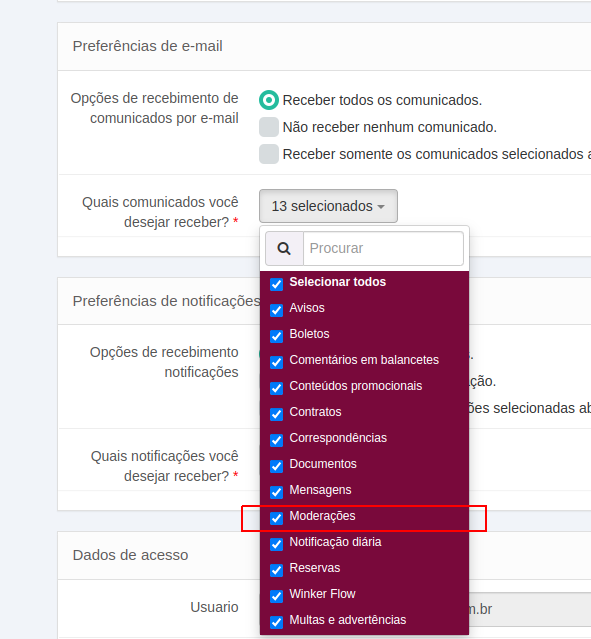This screenshot has width=591, height=639.
Task: Uncheck the 'Moderações' checkbox
Action: click(276, 518)
